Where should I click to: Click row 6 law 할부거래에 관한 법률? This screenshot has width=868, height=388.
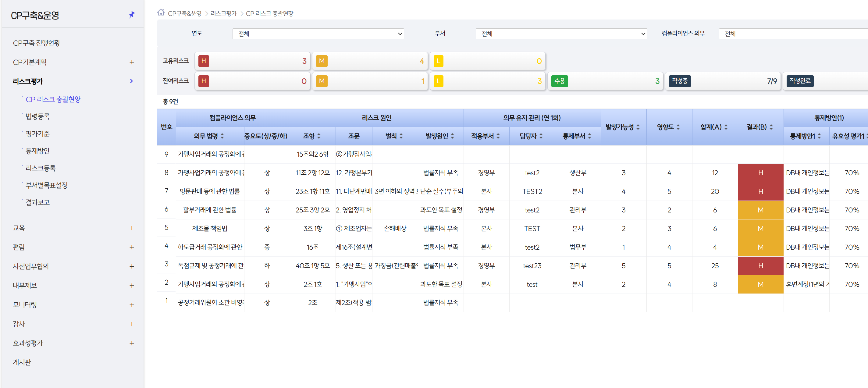(210, 210)
